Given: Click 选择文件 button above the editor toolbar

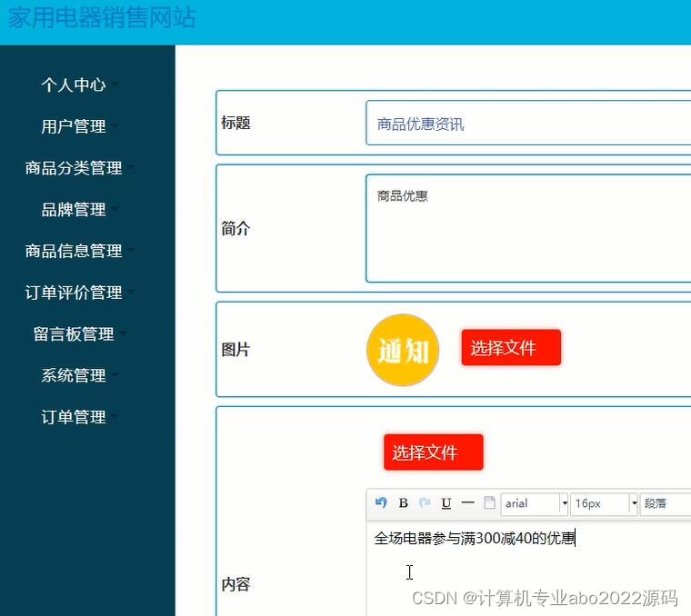Looking at the screenshot, I should (x=433, y=452).
